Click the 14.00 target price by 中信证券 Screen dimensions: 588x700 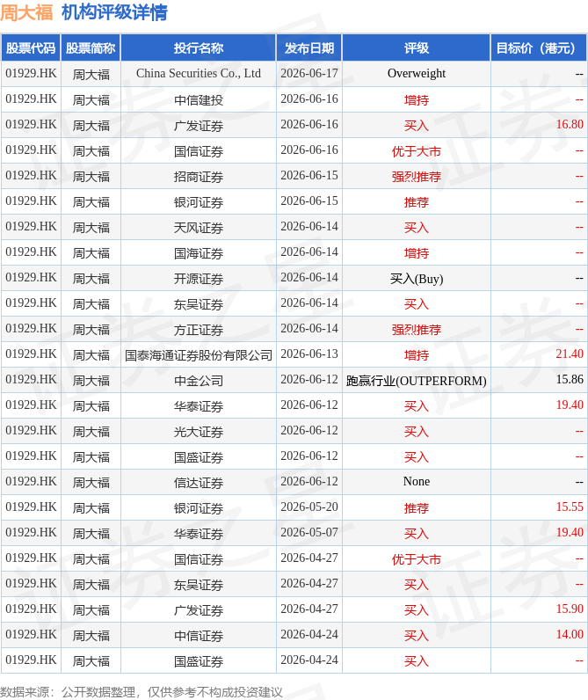[570, 634]
